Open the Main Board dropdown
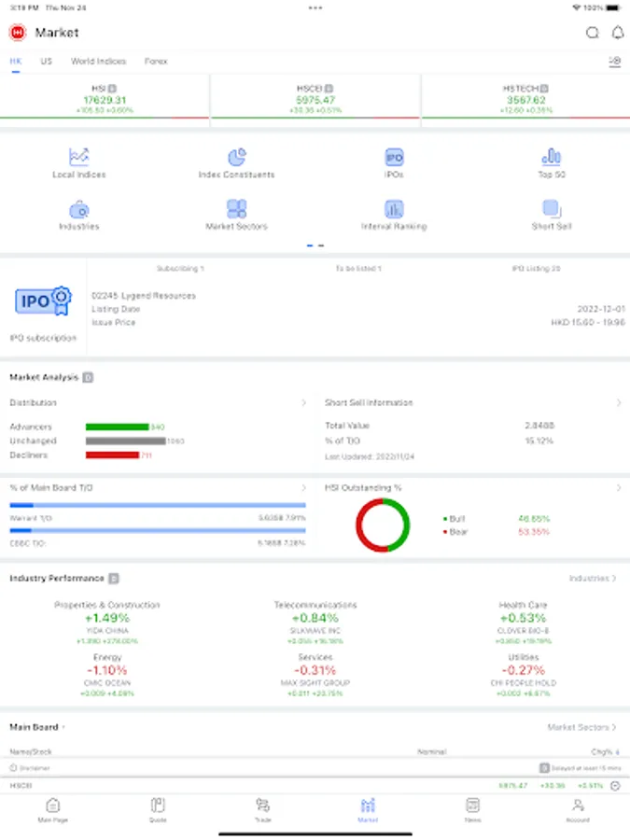 37,727
